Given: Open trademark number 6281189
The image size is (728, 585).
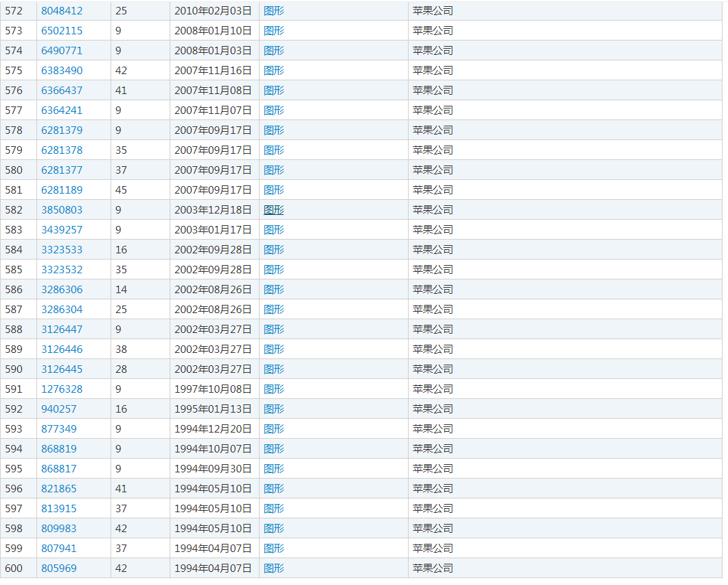Looking at the screenshot, I should (x=62, y=190).
